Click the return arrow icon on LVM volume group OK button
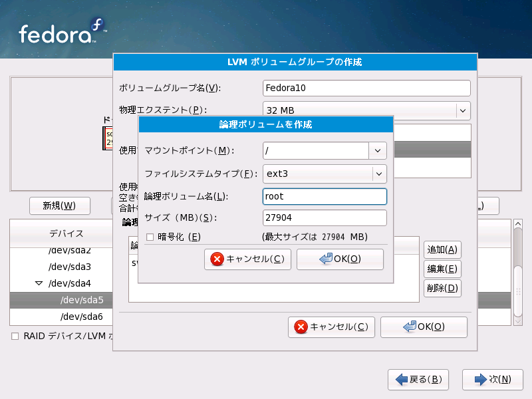 click(x=410, y=327)
